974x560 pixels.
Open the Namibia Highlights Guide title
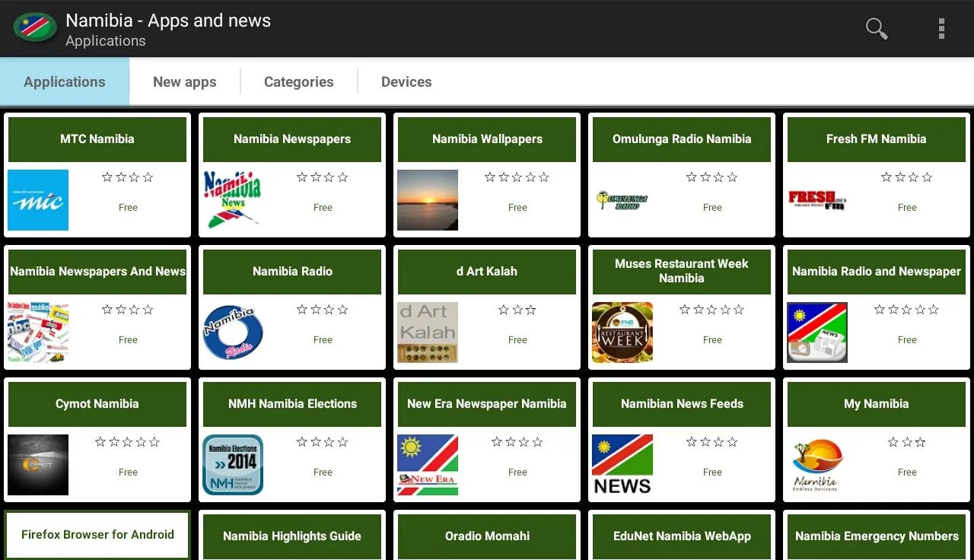pyautogui.click(x=292, y=536)
